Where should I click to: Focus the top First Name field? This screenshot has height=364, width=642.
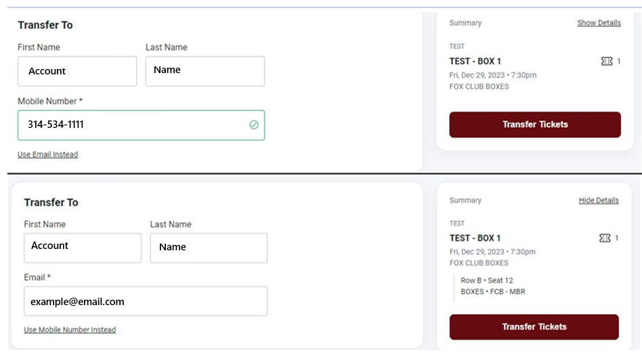(x=77, y=71)
